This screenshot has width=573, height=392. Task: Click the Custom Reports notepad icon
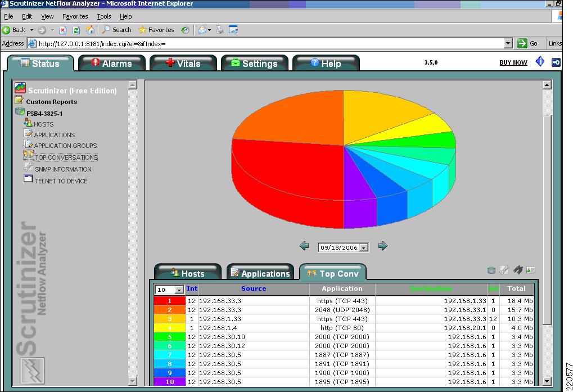(19, 100)
